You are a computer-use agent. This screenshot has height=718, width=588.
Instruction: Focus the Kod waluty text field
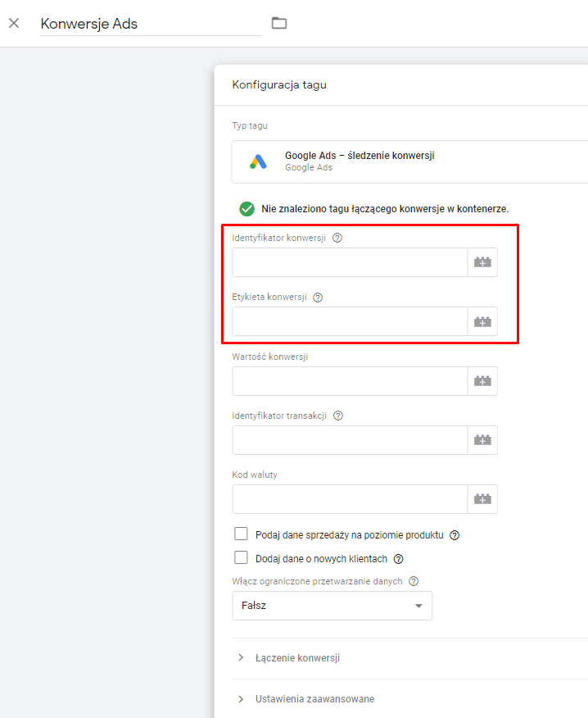350,499
